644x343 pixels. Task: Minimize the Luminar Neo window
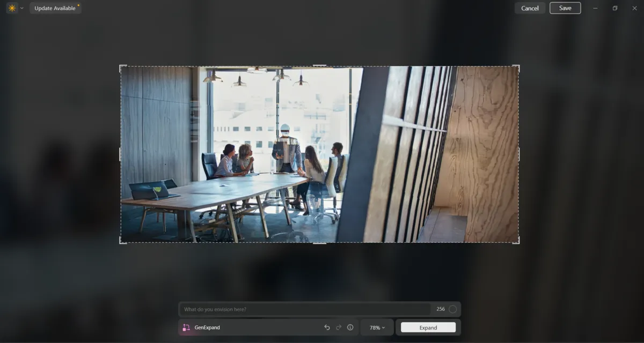point(596,8)
